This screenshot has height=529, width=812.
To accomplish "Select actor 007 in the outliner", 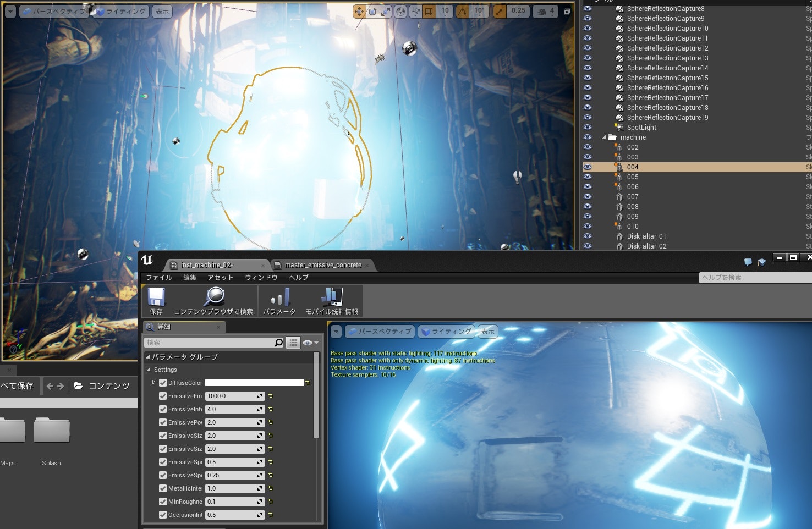I will pos(633,197).
